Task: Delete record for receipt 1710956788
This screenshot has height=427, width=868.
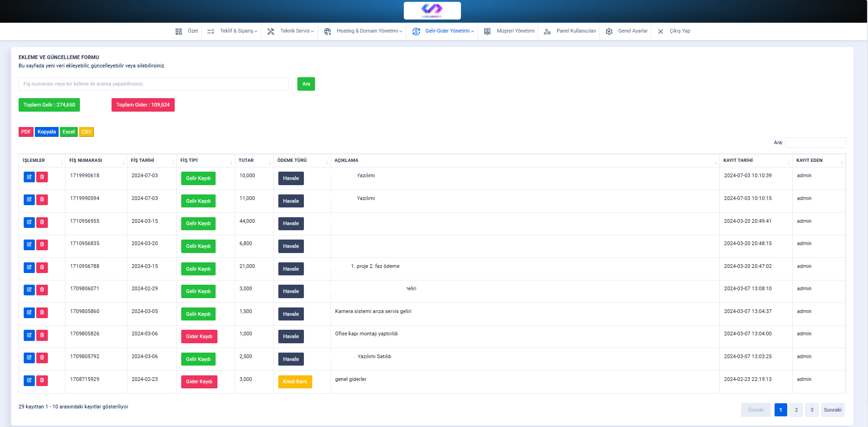Action: [42, 267]
